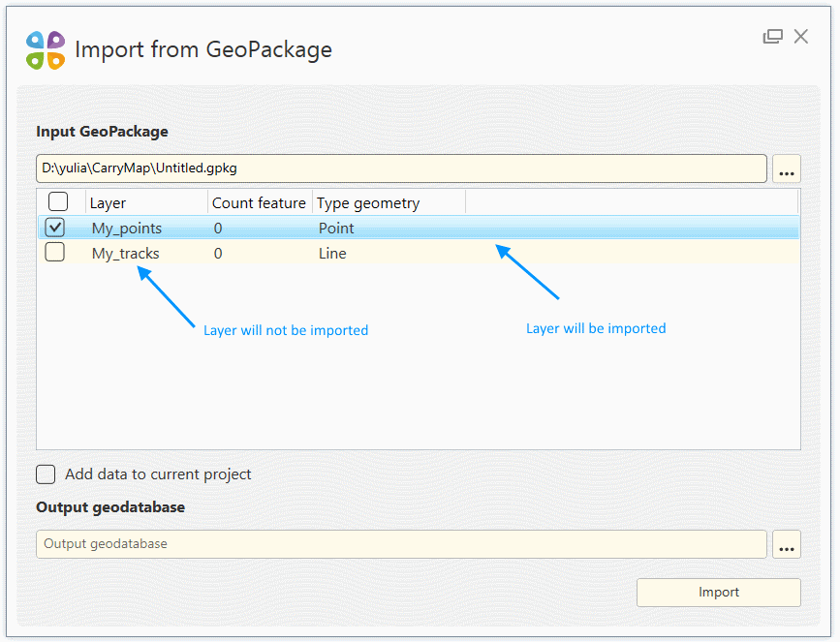Click the My_tracks feature count cell
840x642 pixels.
click(218, 254)
